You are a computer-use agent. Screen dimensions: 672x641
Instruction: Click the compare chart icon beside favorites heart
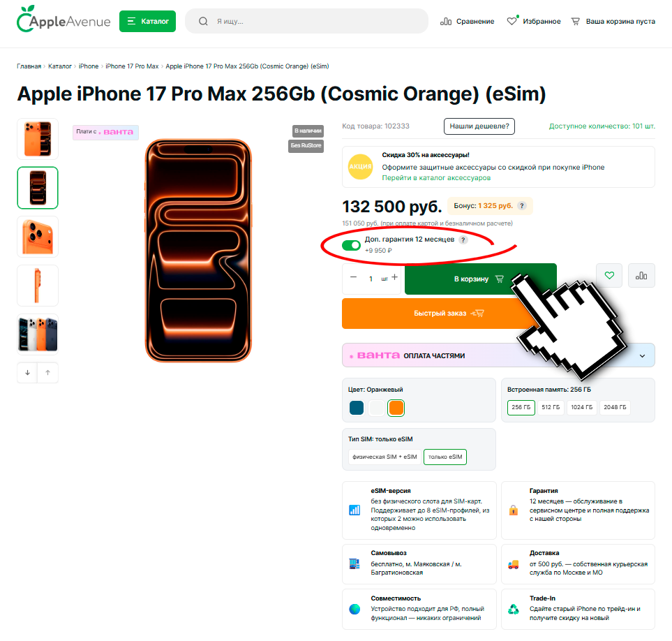[x=641, y=275]
